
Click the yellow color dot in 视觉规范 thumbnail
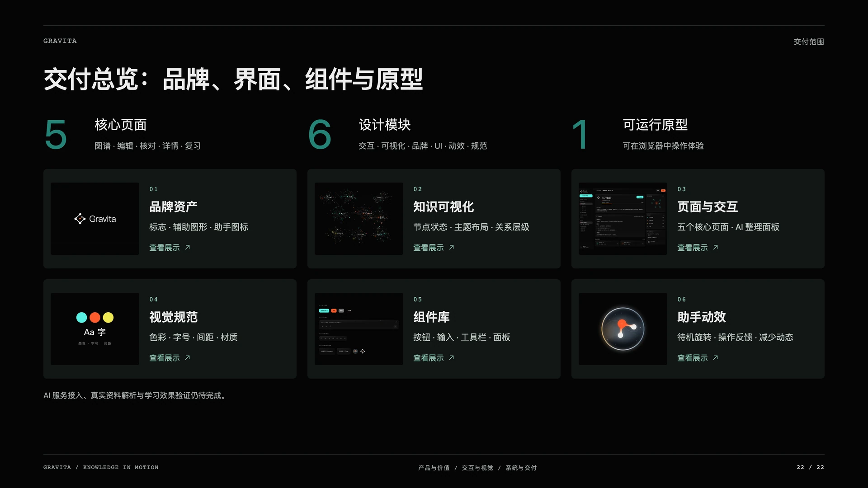[x=108, y=318]
